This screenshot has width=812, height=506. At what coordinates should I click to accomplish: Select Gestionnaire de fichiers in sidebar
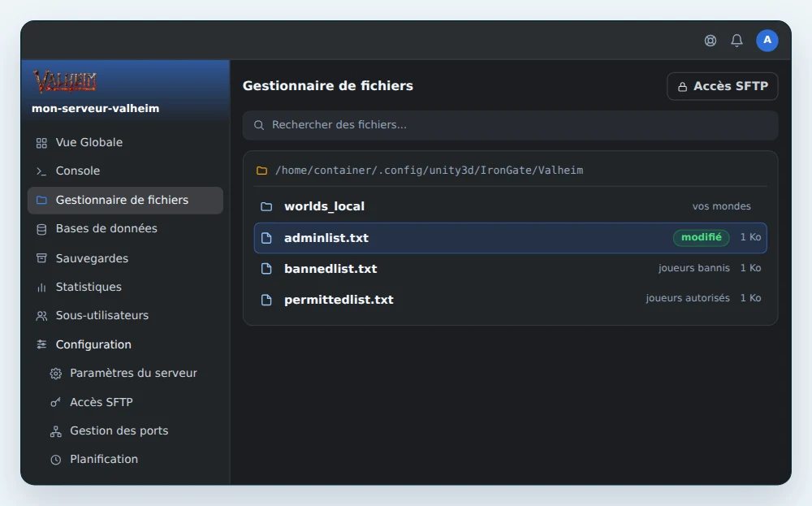[x=125, y=200]
